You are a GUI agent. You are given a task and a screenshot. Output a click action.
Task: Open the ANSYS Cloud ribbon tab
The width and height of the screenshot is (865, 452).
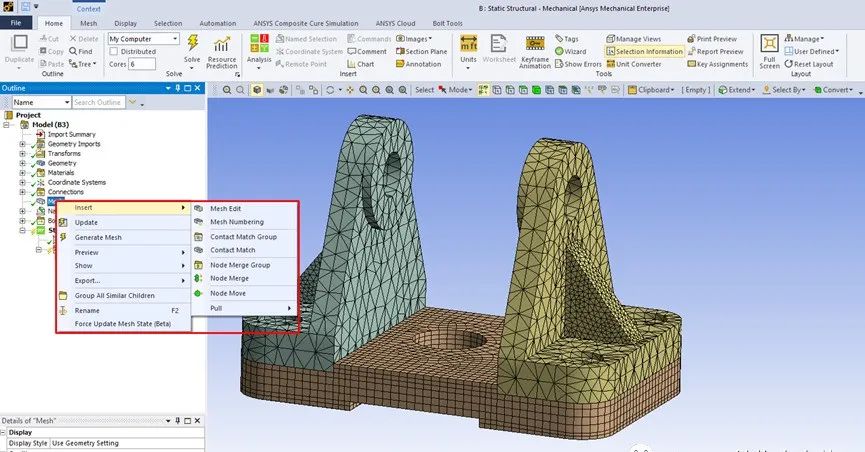point(395,23)
